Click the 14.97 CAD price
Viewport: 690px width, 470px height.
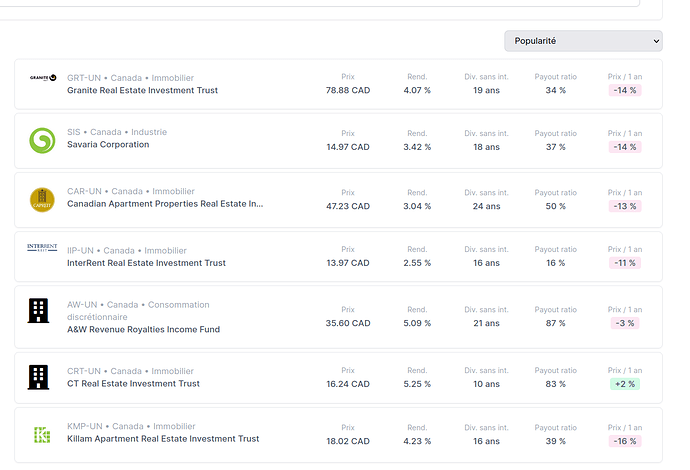(x=348, y=147)
